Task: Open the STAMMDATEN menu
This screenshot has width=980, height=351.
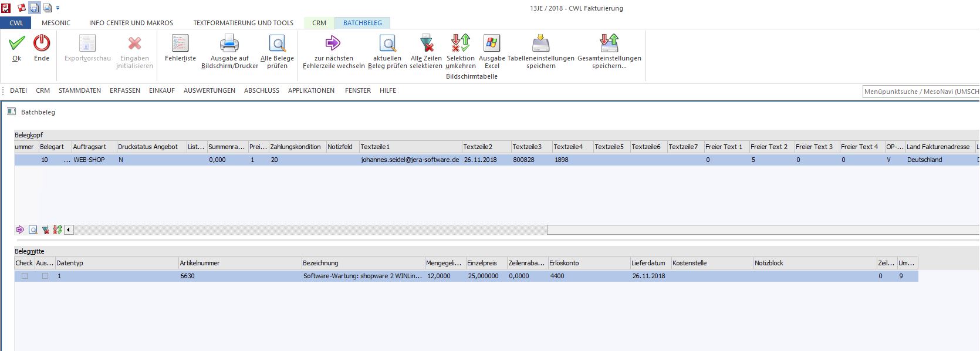Action: click(80, 90)
